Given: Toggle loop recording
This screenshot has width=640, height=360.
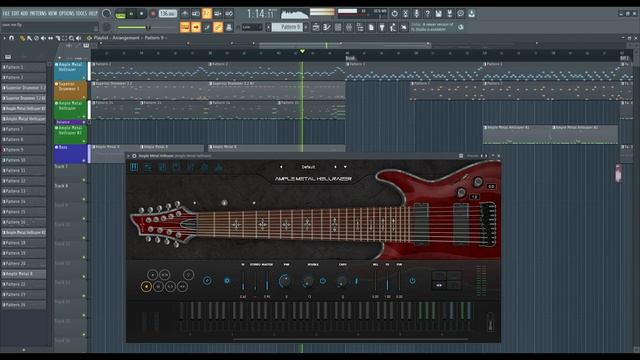Looking at the screenshot, I should coord(229,13).
